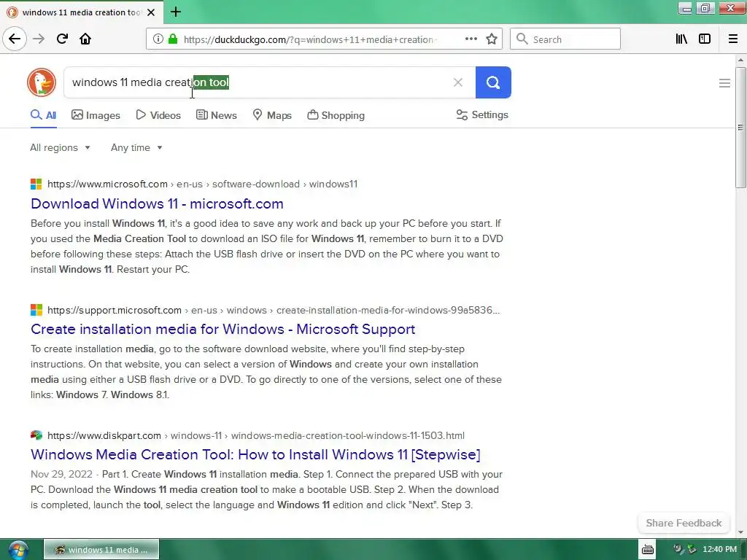Image resolution: width=747 pixels, height=560 pixels.
Task: Open the Windows Start orb
Action: point(18,550)
